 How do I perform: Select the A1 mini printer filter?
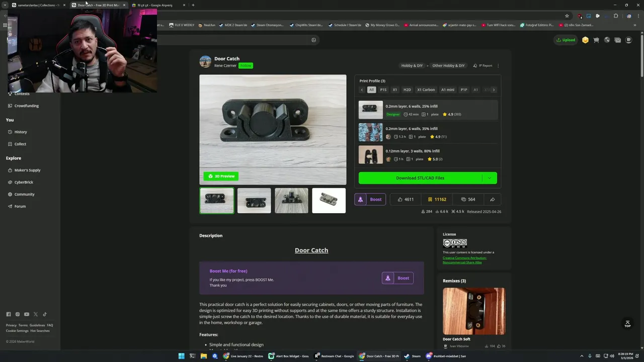pyautogui.click(x=448, y=90)
